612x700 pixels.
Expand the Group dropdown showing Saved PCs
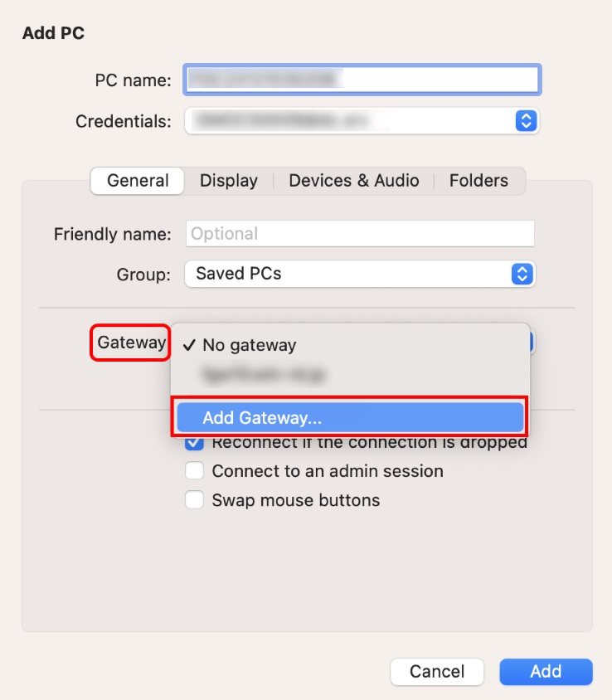[x=360, y=274]
